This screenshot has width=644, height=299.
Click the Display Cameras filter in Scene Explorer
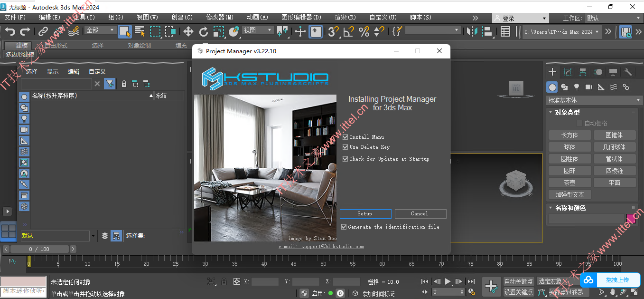(24, 130)
